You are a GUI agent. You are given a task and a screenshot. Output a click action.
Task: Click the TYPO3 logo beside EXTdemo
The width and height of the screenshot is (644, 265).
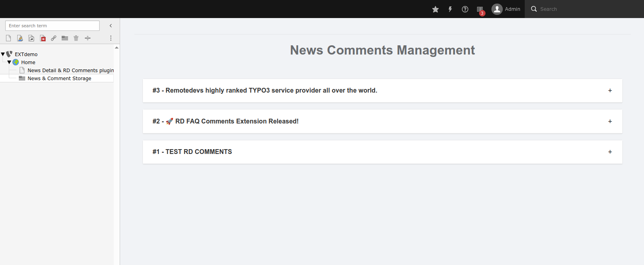click(x=9, y=54)
